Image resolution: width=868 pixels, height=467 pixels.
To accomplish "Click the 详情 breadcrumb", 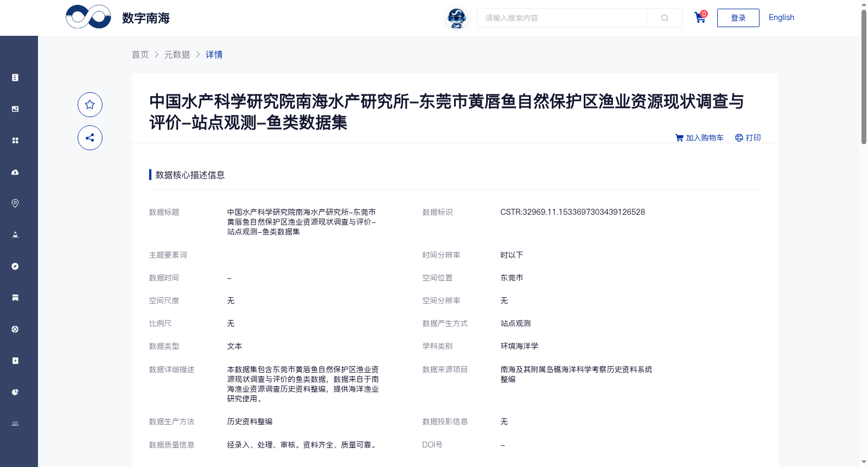I will coord(214,55).
